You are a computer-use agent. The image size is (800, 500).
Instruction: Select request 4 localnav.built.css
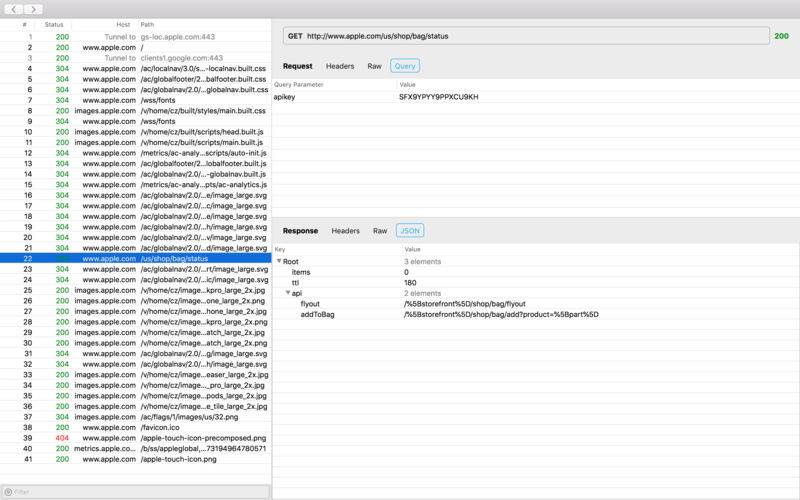coord(136,68)
